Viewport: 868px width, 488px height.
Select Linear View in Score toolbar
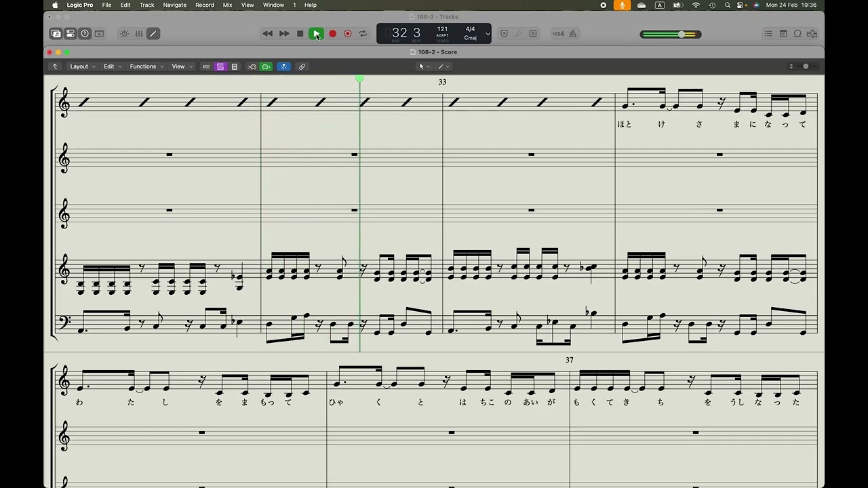click(206, 66)
